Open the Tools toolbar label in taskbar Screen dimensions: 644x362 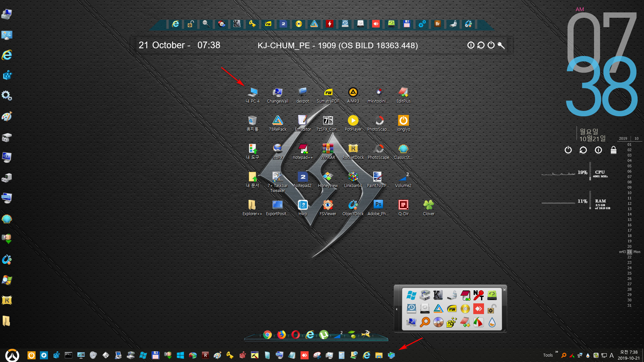coord(548,355)
